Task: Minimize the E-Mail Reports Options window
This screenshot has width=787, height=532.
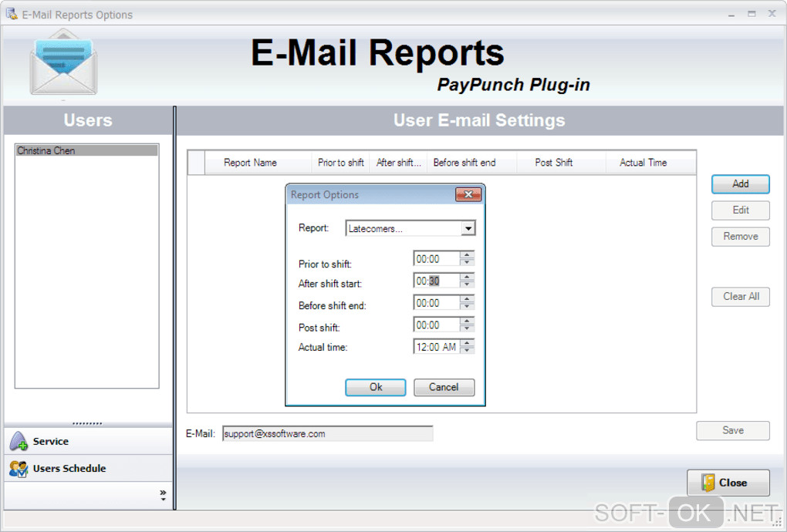Action: (731, 15)
